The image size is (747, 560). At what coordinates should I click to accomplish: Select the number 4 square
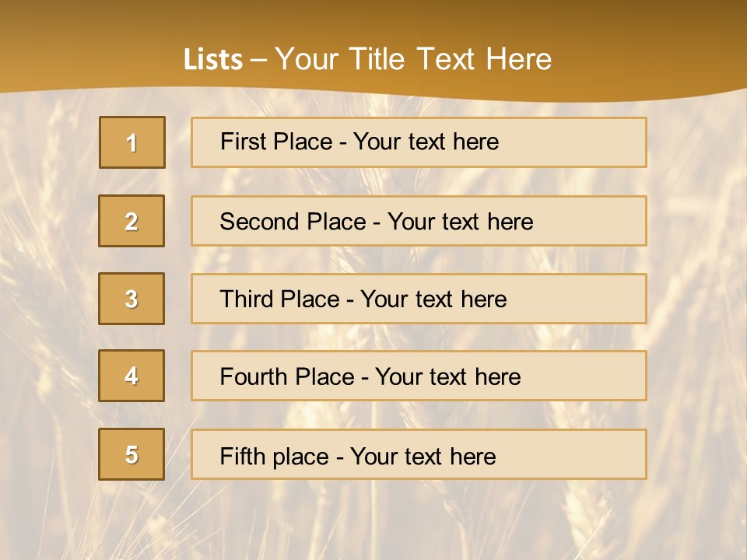[132, 376]
